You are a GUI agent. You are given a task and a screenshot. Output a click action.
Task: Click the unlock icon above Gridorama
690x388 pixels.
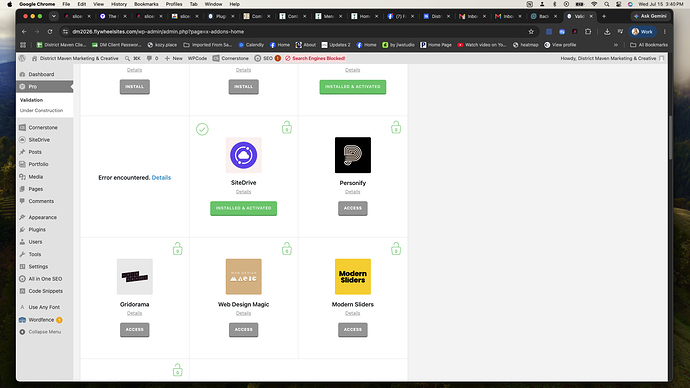tap(177, 249)
